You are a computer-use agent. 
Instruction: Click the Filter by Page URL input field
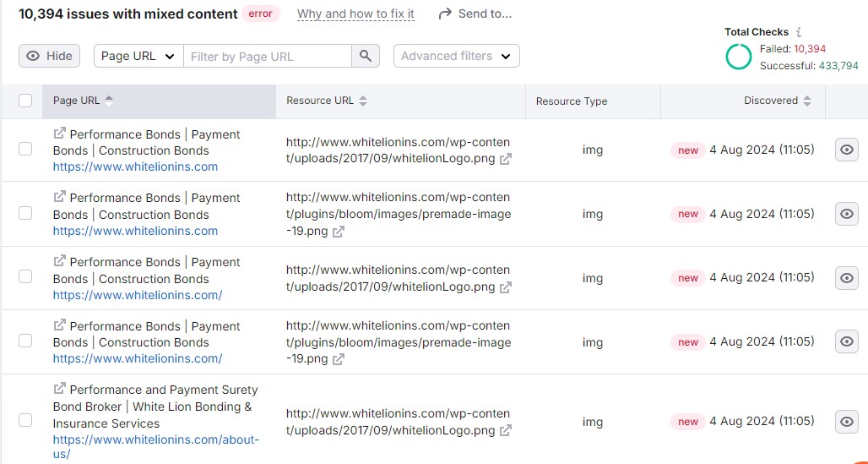[x=267, y=56]
